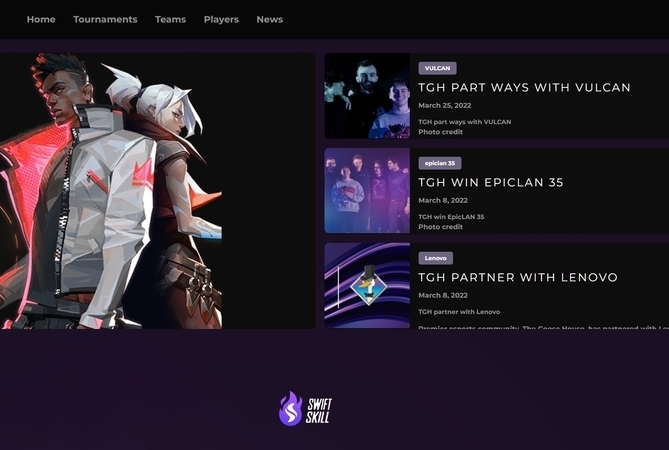The image size is (669, 450).
Task: Click the March 25, 2022 article date
Action: pos(445,105)
